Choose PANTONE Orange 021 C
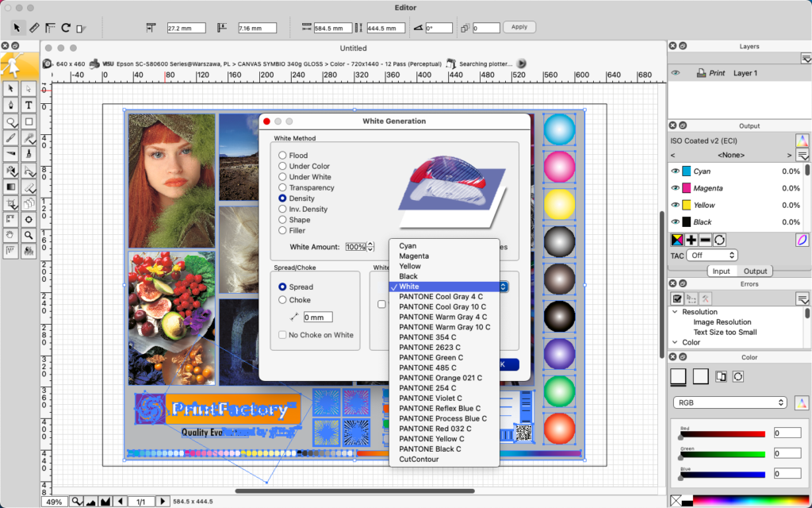Image resolution: width=812 pixels, height=508 pixels. 444,378
